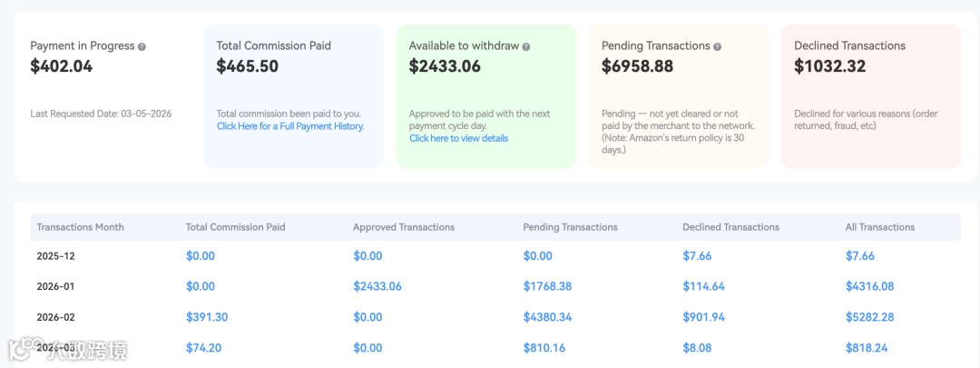Image resolution: width=980 pixels, height=368 pixels.
Task: View 2026-02 pending transactions $4380.34
Action: [x=548, y=317]
